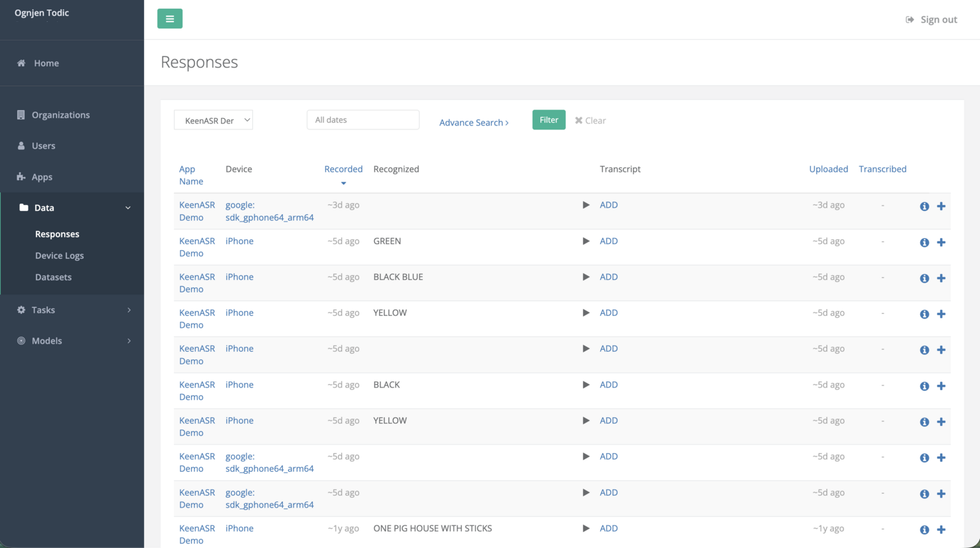980x548 pixels.
Task: Click the Sign out icon
Action: (x=909, y=19)
